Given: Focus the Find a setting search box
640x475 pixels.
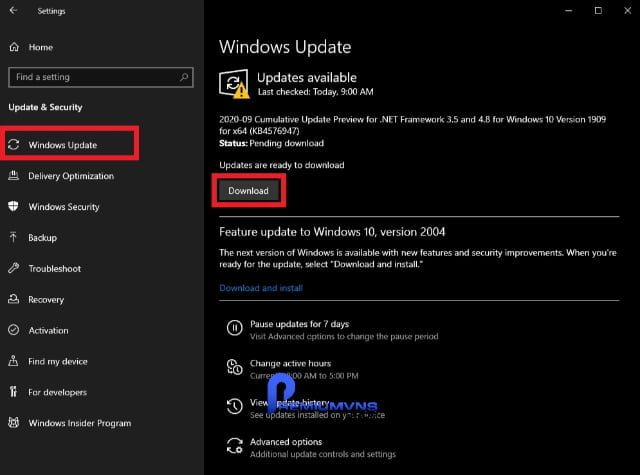Looking at the screenshot, I should 101,77.
